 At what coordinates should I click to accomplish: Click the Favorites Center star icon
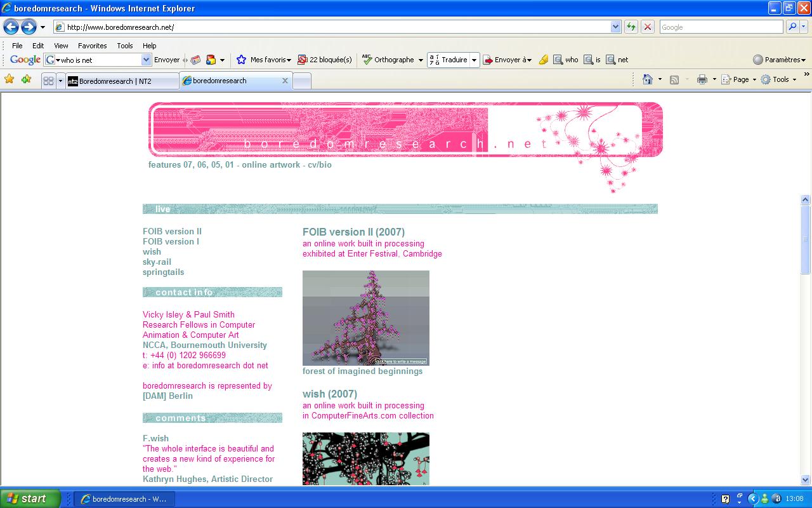coord(10,79)
